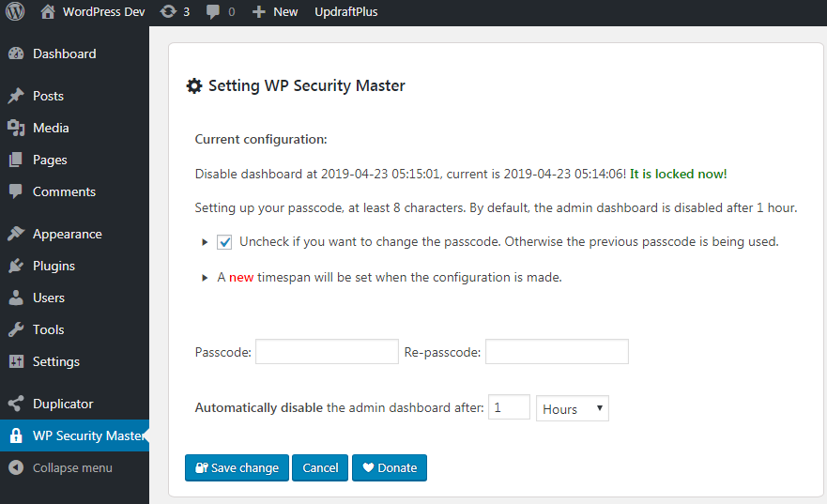Collapse the admin sidebar menu
This screenshot has width=827, height=504.
pyautogui.click(x=61, y=467)
